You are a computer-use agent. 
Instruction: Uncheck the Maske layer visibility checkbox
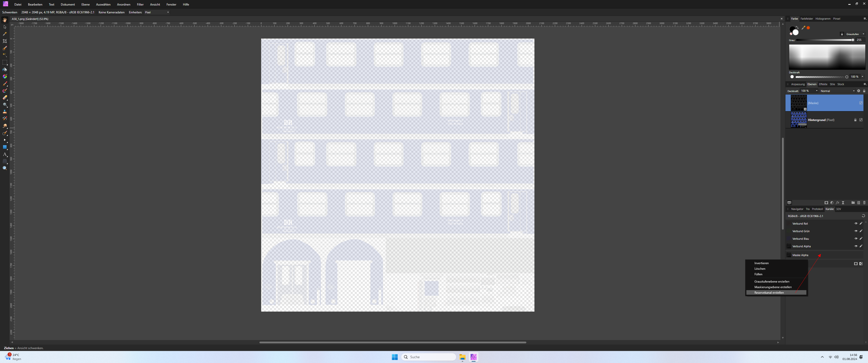click(861, 103)
